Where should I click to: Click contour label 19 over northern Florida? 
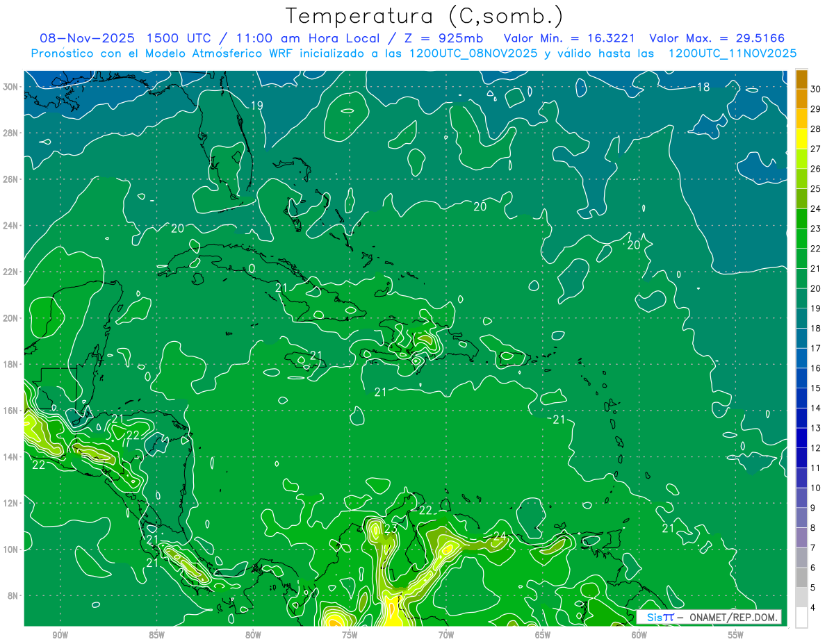(257, 106)
